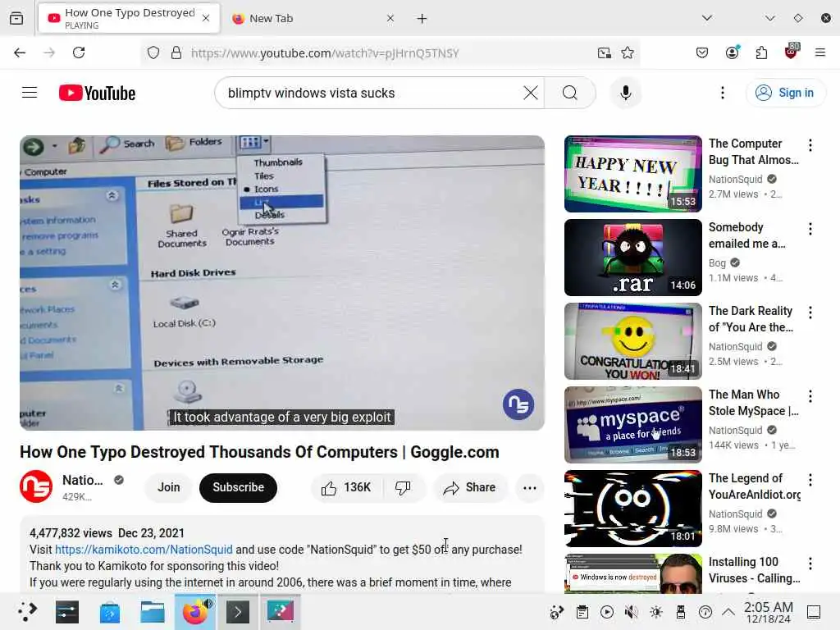Go to the YouTube home logo
The image size is (840, 630).
pyautogui.click(x=97, y=94)
